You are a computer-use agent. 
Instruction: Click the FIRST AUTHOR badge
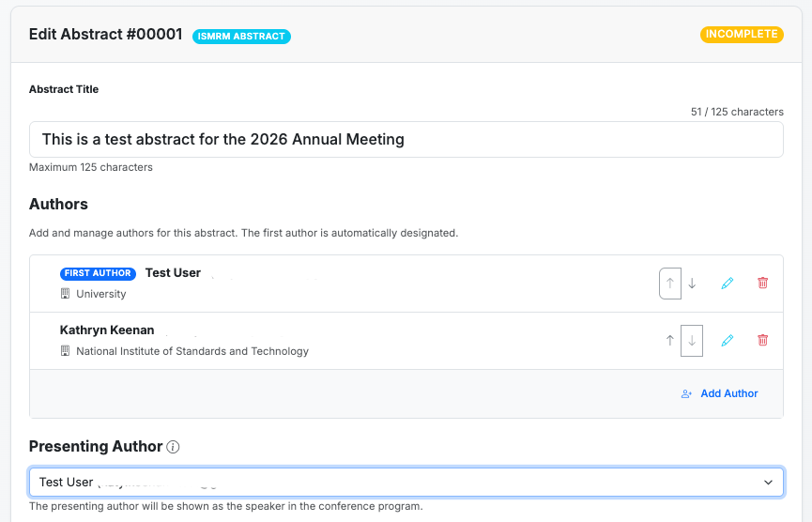[x=98, y=273]
